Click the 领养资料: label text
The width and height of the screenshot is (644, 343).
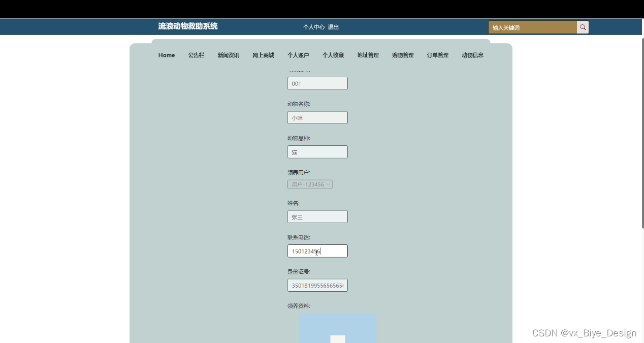[x=299, y=306]
